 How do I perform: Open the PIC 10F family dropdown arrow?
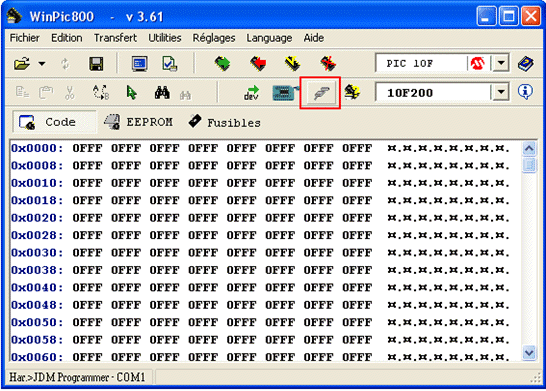tap(501, 63)
